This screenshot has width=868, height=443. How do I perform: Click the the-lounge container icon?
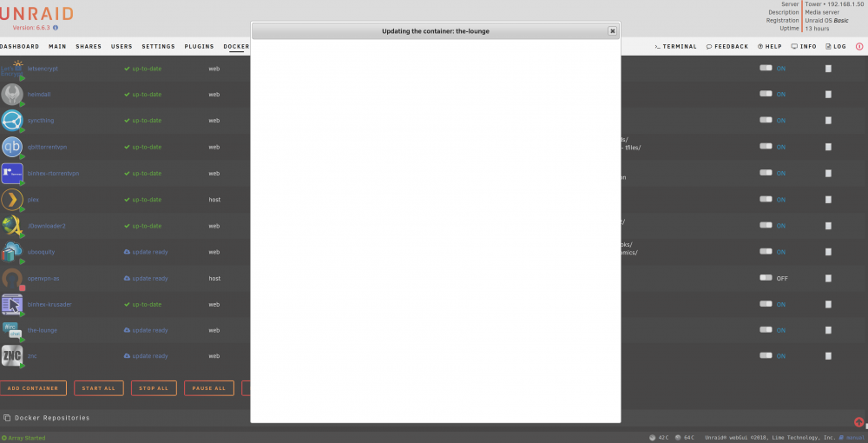11,331
